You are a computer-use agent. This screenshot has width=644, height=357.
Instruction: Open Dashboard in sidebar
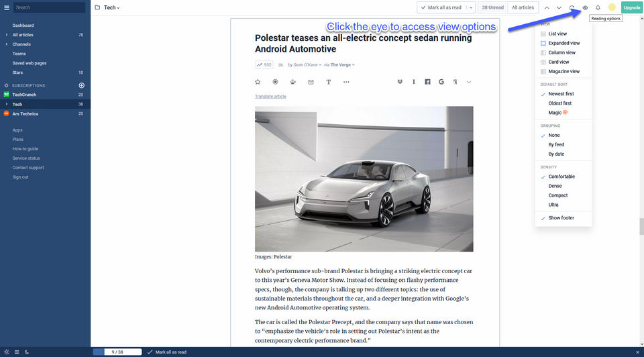23,25
